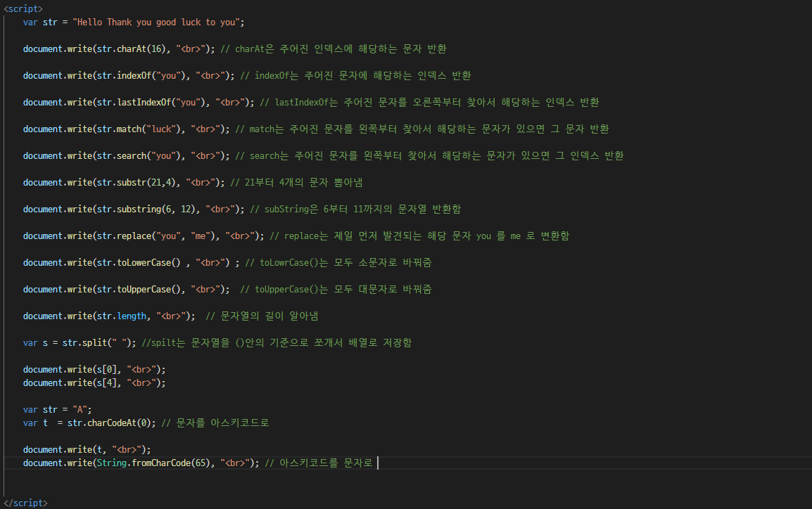Click the comment starting with // replace는
This screenshot has width=812, height=509.
420,236
